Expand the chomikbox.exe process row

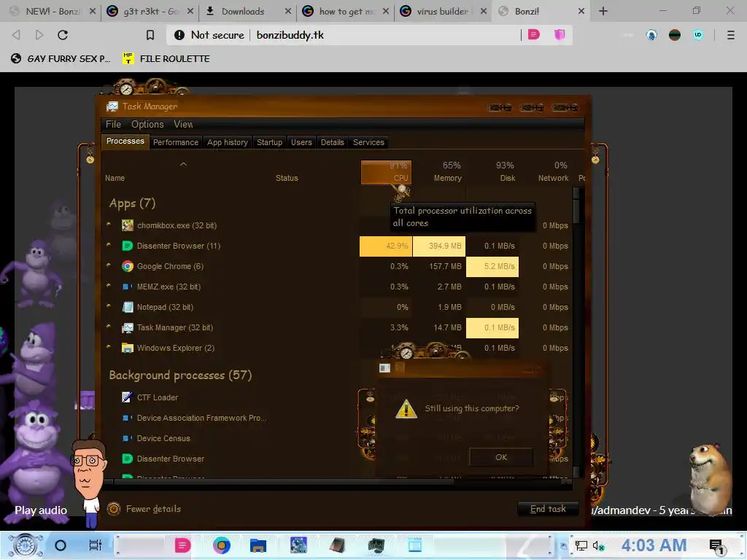coord(109,225)
